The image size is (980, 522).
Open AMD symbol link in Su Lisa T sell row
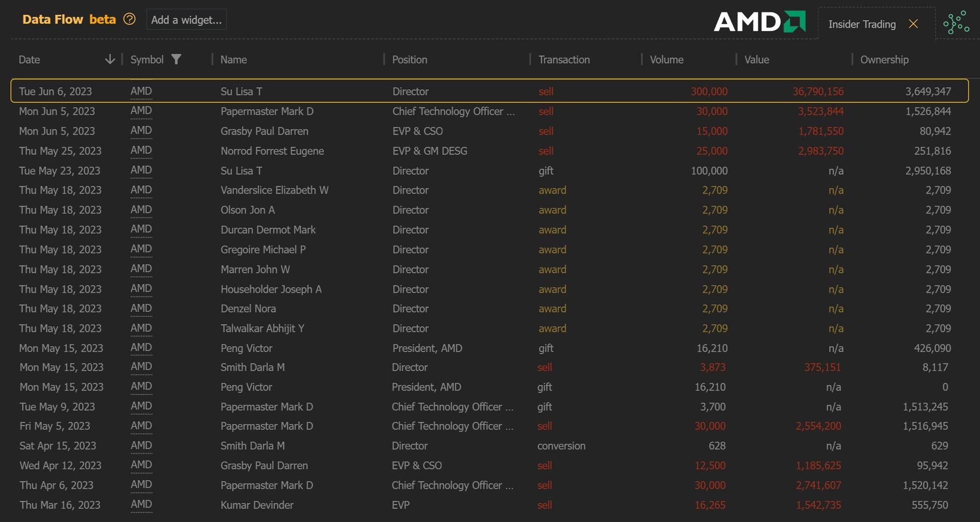tap(141, 91)
